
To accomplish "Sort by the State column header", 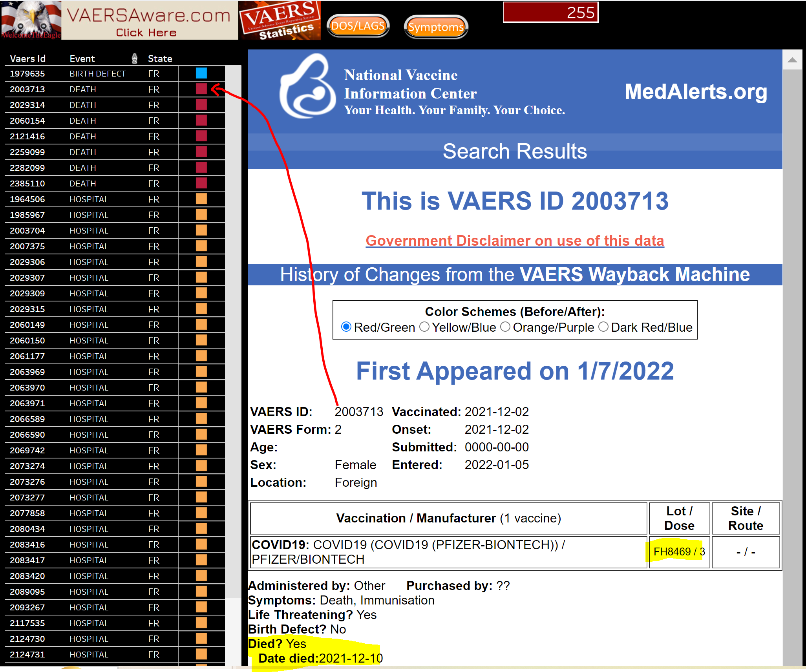I will point(160,58).
